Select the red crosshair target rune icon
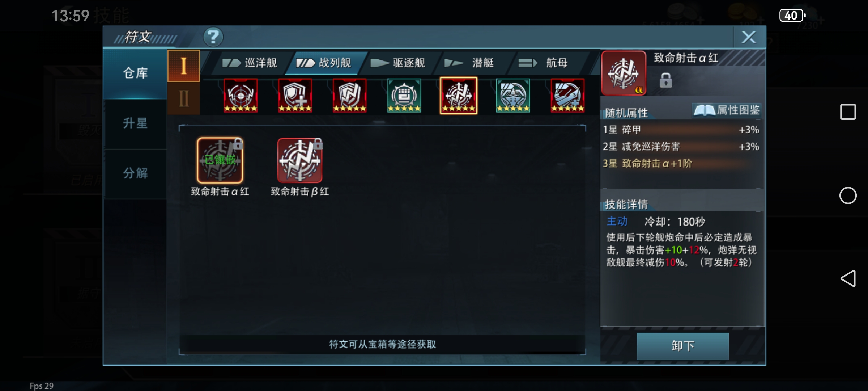The height and width of the screenshot is (391, 868). 241,95
